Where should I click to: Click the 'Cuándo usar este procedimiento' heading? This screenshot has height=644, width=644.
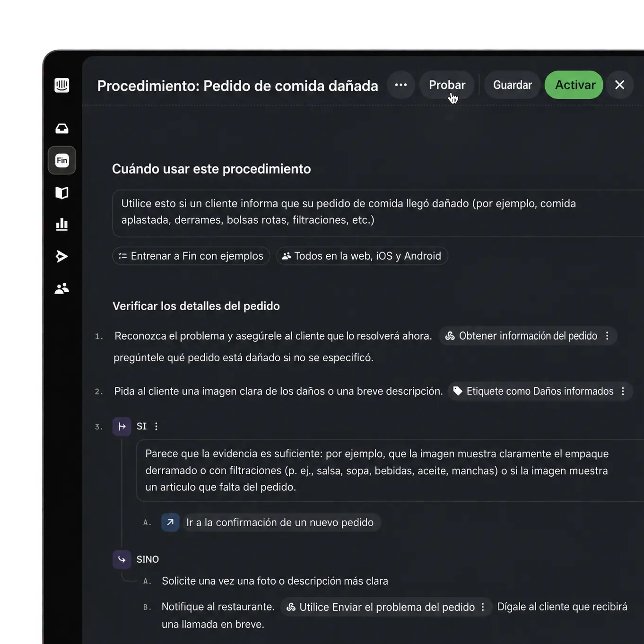click(x=211, y=169)
